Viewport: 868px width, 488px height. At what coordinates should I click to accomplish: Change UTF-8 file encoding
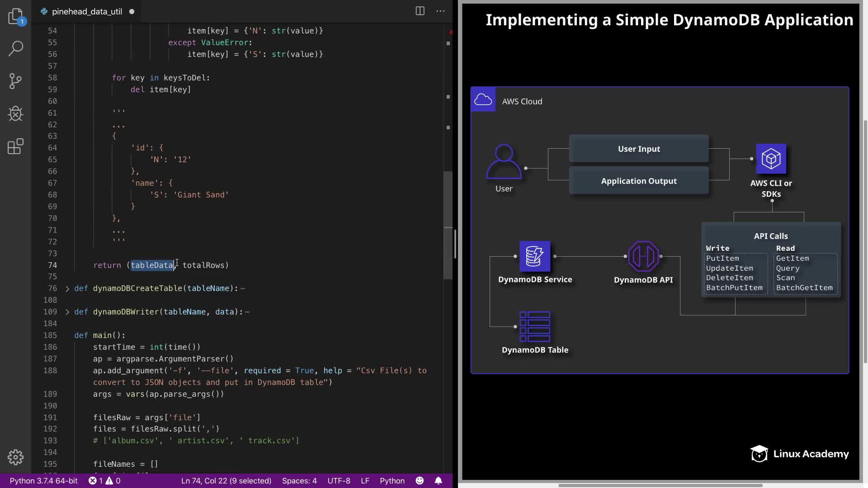[x=339, y=481]
